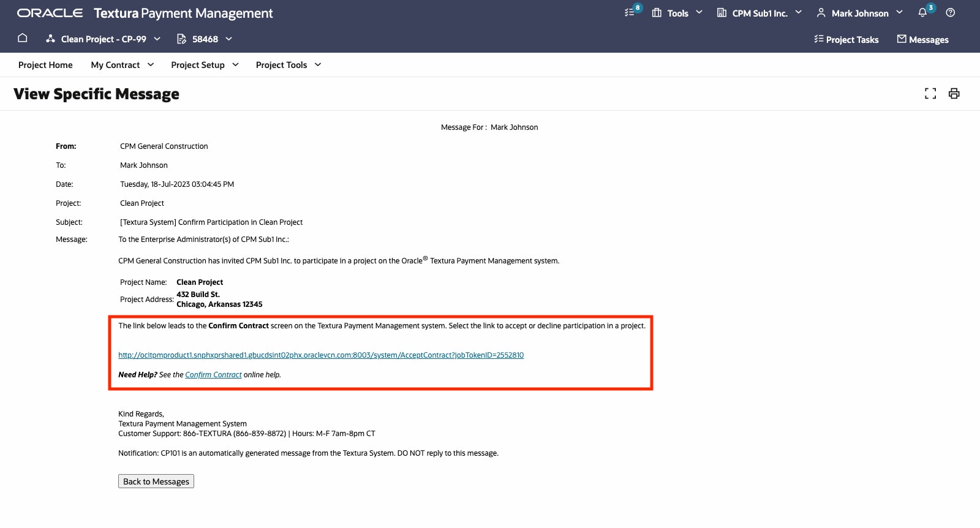Select the project hierarchy icon beside Clean Project
The image size is (980, 528).
[50, 39]
